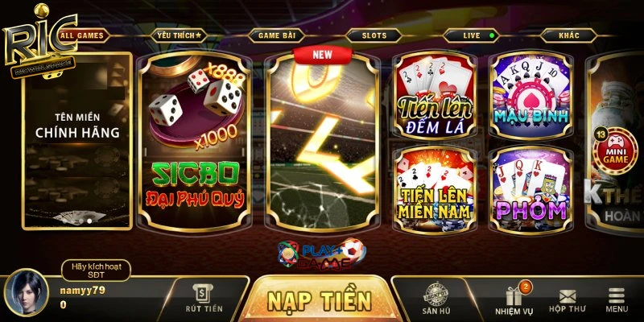This screenshot has width=644, height=322.
Task: Switch to the Game Bài tab
Action: point(277,35)
